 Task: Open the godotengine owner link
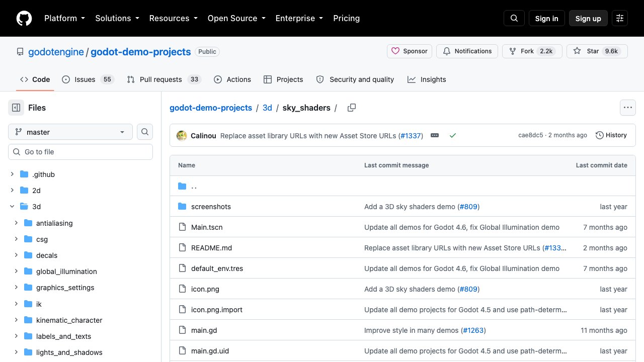pos(56,52)
